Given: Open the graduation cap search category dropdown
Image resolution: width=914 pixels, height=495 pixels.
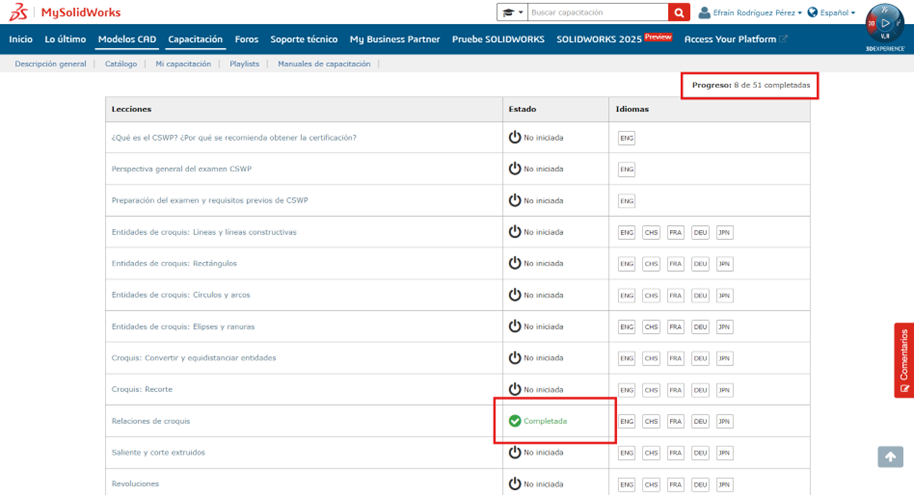Looking at the screenshot, I should click(512, 12).
